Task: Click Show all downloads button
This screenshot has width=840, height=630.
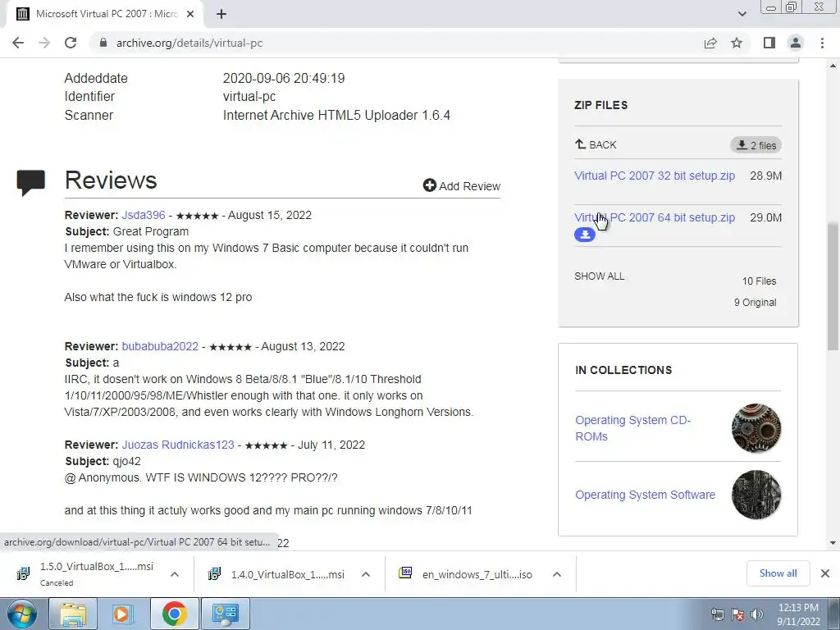Action: point(778,573)
